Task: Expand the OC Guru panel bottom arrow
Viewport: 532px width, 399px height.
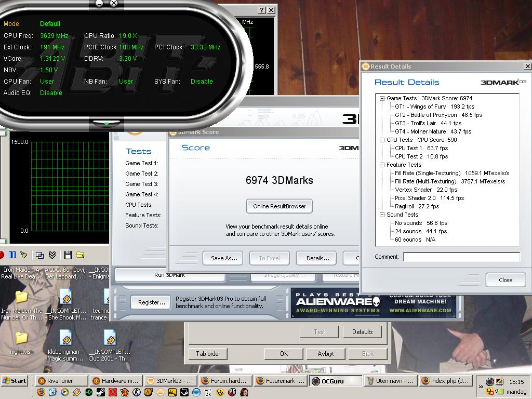Action: coord(107,124)
